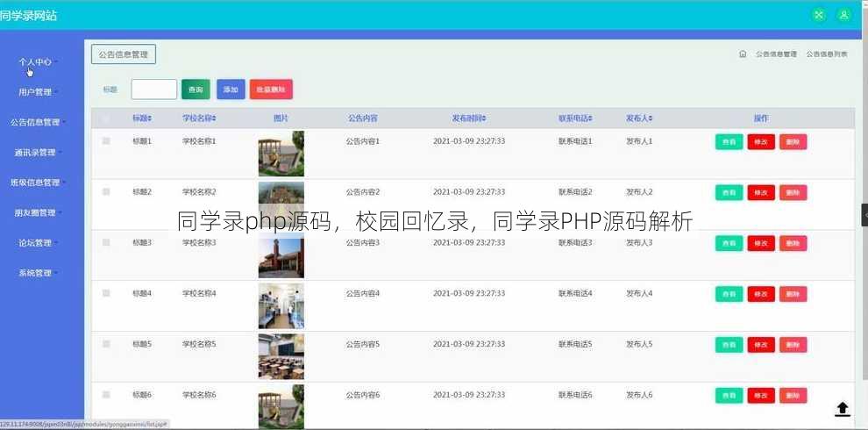This screenshot has height=430, width=868.
Task: Click 删除 button for 标题3 row
Action: point(793,243)
